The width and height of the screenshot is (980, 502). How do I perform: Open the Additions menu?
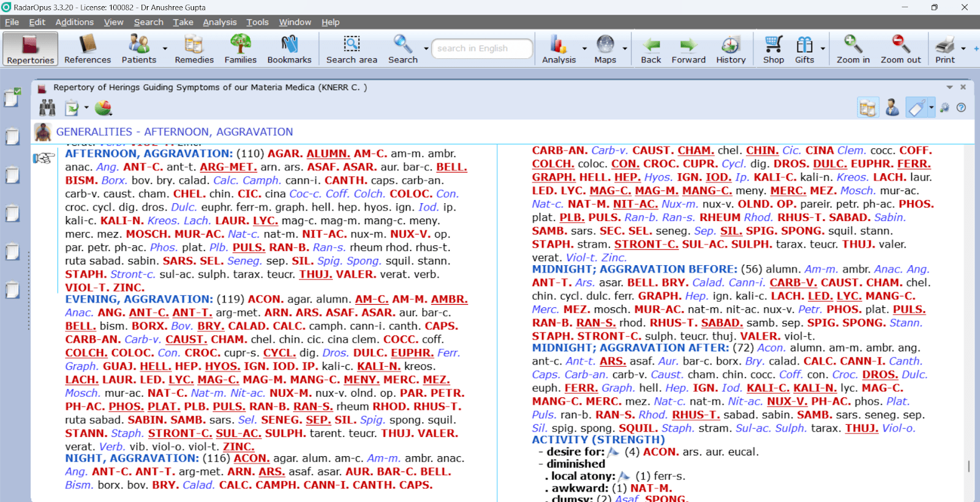point(74,22)
